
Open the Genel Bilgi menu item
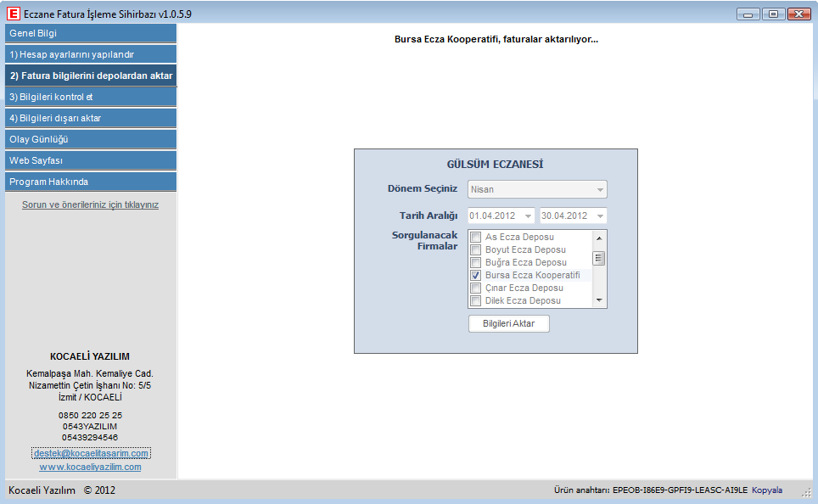pyautogui.click(x=91, y=33)
